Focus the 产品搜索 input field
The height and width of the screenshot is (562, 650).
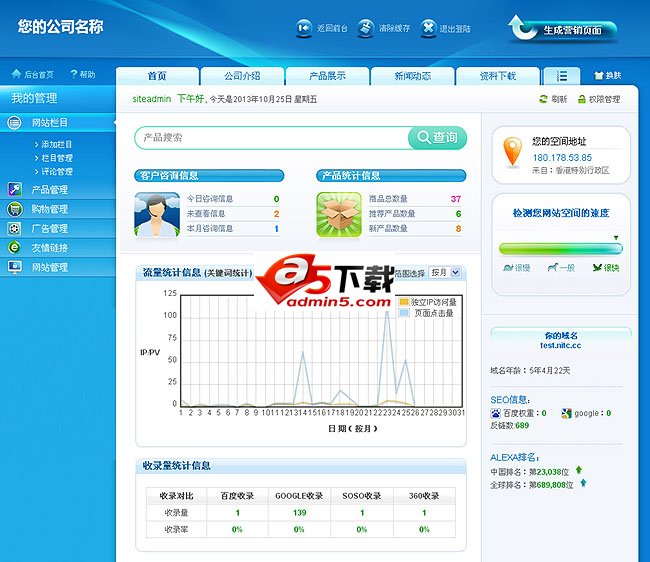[x=272, y=138]
